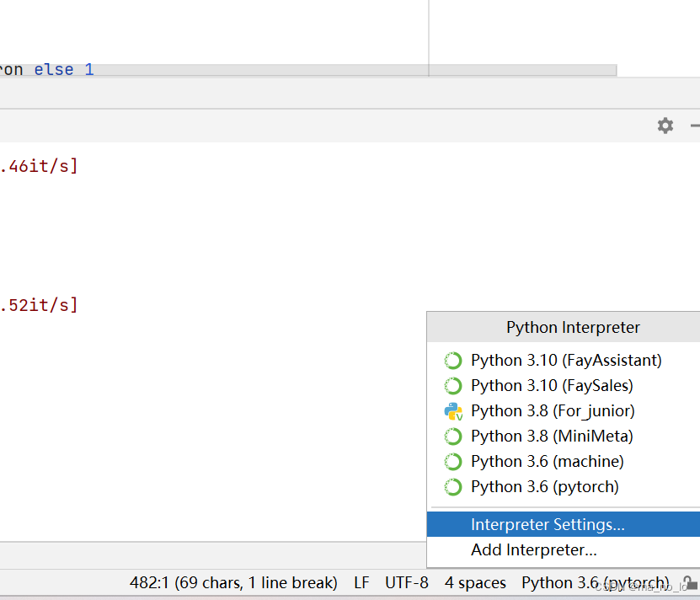Click the 482:1 caret position indicator
This screenshot has height=600, width=700.
pyautogui.click(x=234, y=582)
